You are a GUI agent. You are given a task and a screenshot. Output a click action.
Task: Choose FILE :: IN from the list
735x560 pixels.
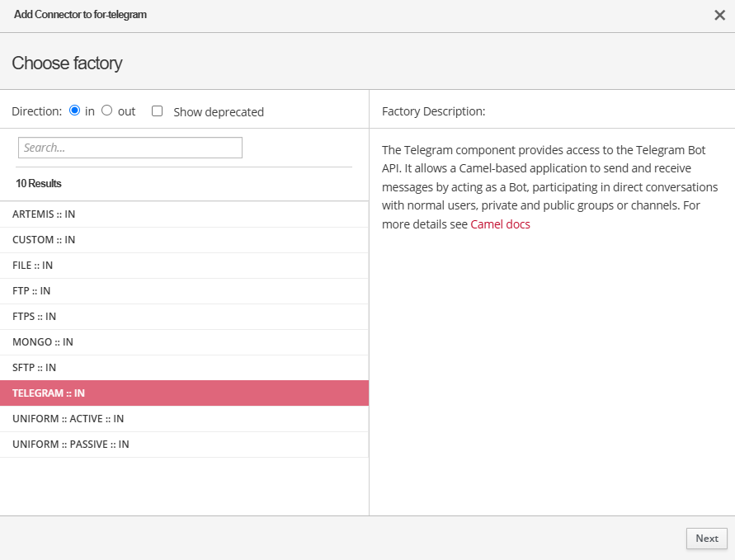33,266
